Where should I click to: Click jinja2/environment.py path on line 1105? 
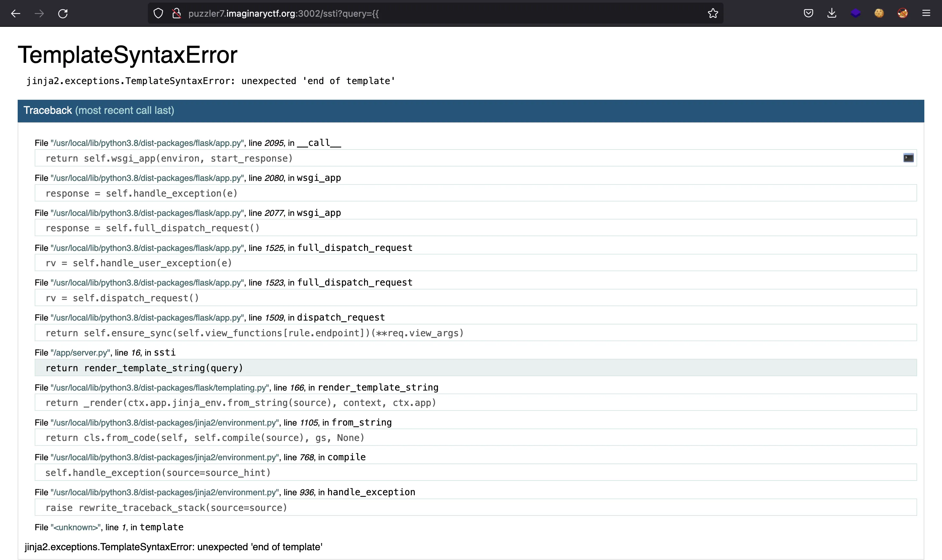point(165,423)
